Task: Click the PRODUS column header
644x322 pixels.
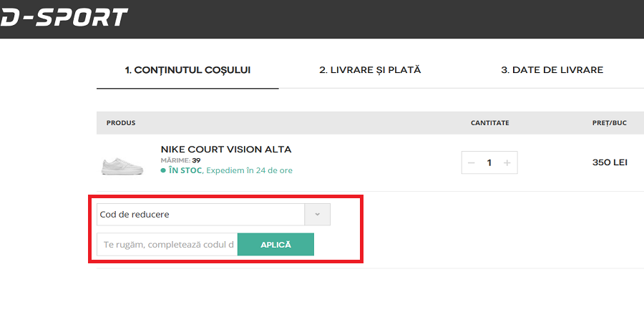Action: 121,123
